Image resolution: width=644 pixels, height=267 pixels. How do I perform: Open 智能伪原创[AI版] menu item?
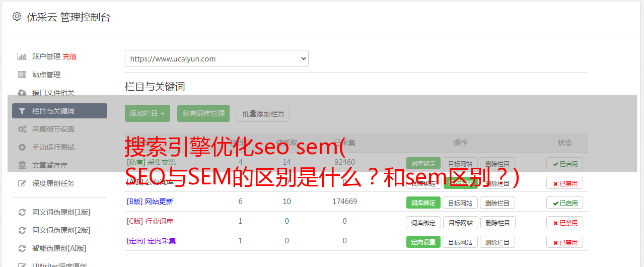tap(59, 248)
